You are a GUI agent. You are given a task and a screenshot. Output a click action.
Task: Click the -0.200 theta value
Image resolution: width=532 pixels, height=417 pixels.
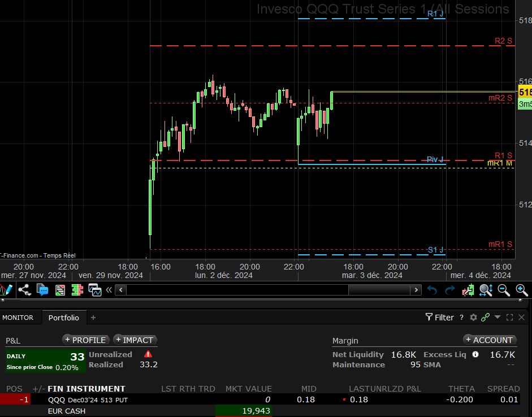point(460,399)
